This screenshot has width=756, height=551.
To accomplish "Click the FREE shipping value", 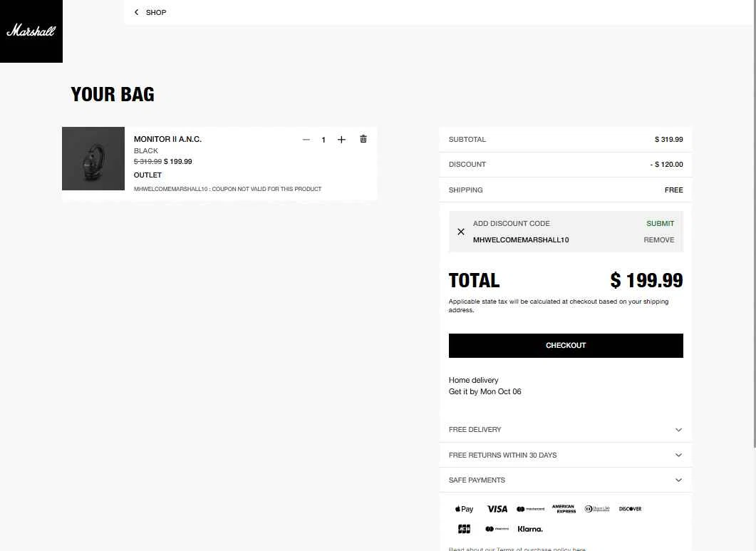I will [x=673, y=190].
